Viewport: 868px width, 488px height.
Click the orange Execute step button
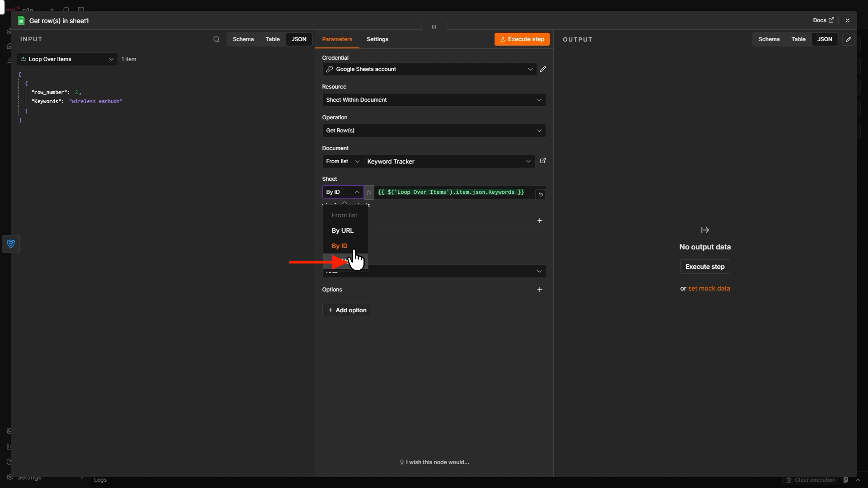(x=522, y=39)
